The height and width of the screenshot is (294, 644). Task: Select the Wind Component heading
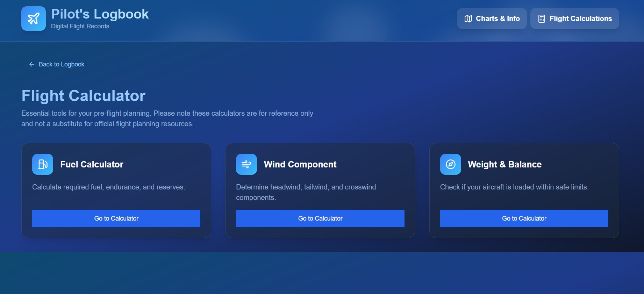(x=300, y=164)
